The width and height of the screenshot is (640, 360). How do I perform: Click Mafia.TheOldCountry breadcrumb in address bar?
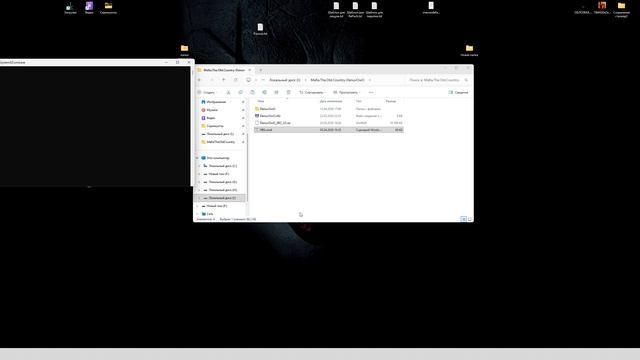(x=337, y=80)
